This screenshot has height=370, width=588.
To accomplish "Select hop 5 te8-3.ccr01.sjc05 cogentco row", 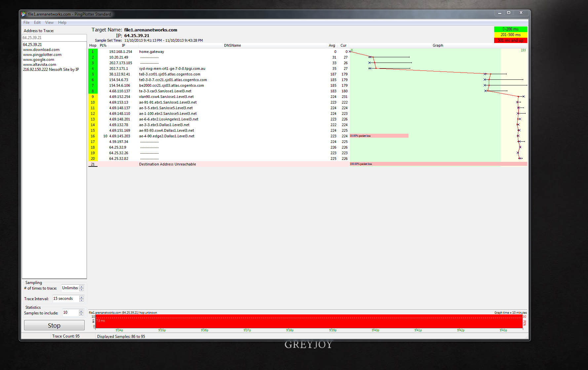I will pyautogui.click(x=218, y=74).
